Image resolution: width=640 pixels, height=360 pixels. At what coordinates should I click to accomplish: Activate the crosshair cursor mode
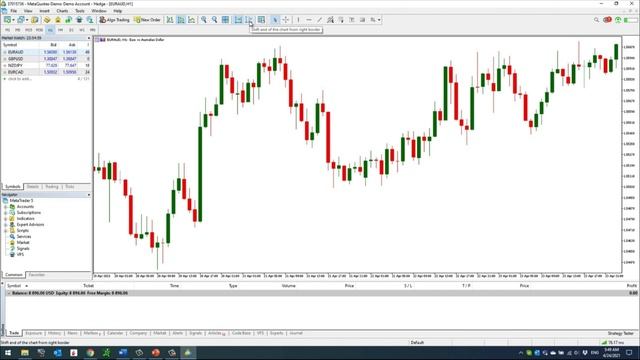(x=286, y=20)
